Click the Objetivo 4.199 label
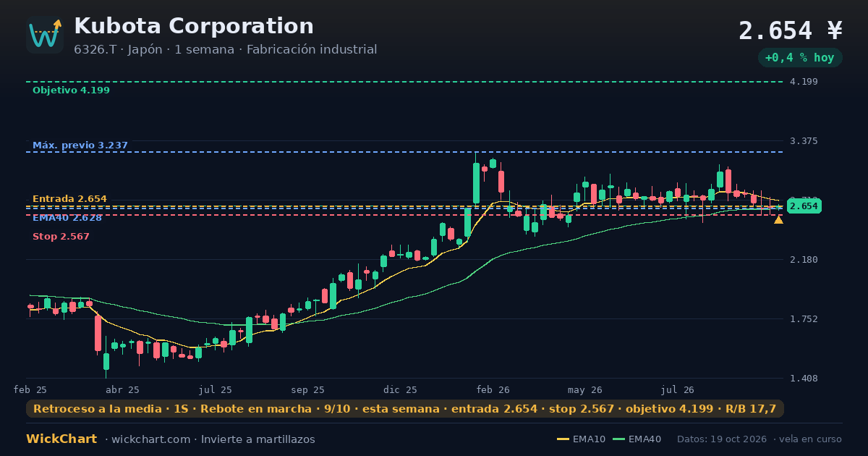Viewport: 868px width, 456px height. coord(71,90)
